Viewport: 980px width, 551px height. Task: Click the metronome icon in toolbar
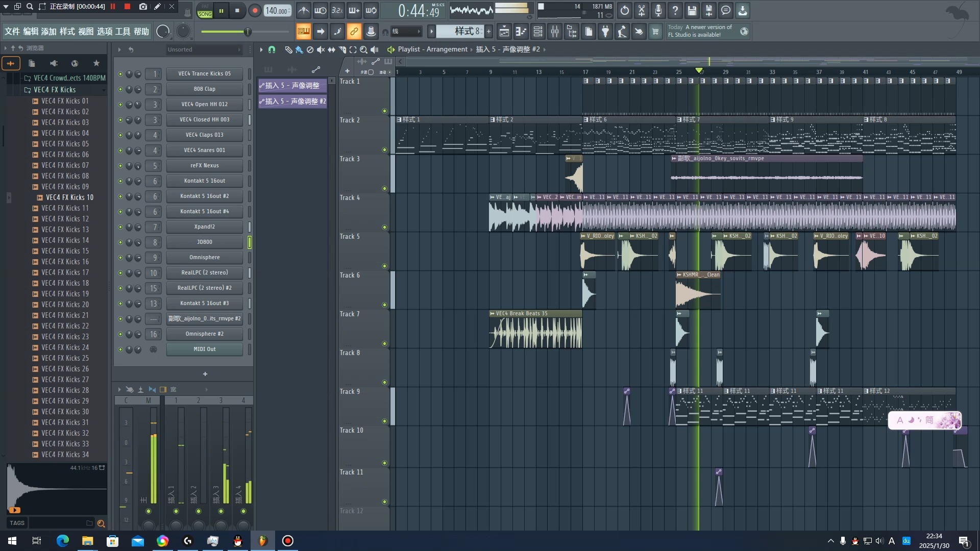(304, 10)
